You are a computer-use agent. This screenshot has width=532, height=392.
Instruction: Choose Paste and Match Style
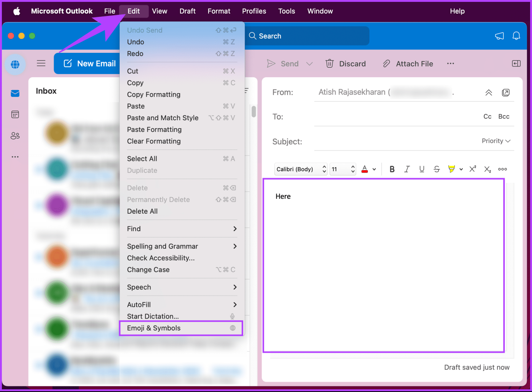click(182, 118)
